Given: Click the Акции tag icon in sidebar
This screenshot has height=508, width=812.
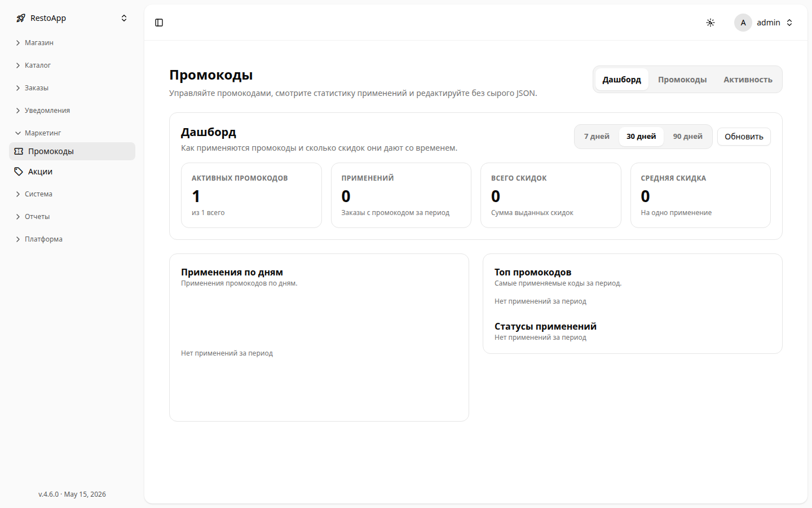Looking at the screenshot, I should click(19, 172).
